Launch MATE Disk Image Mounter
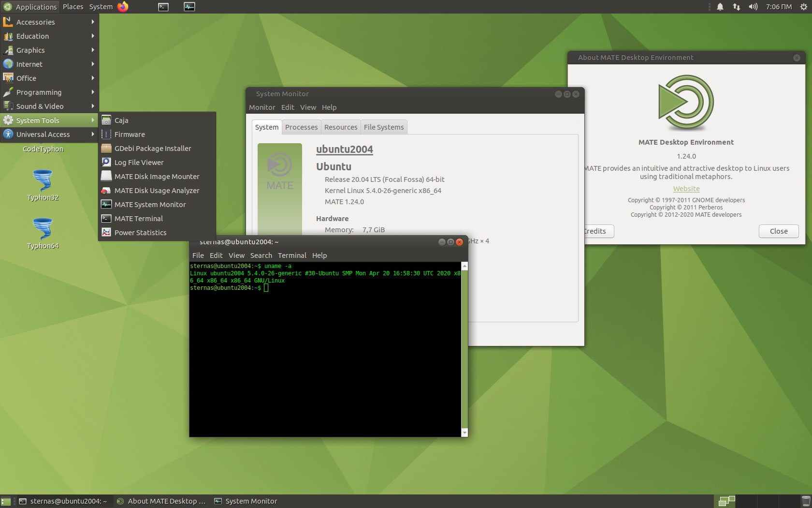The image size is (812, 508). coord(157,176)
